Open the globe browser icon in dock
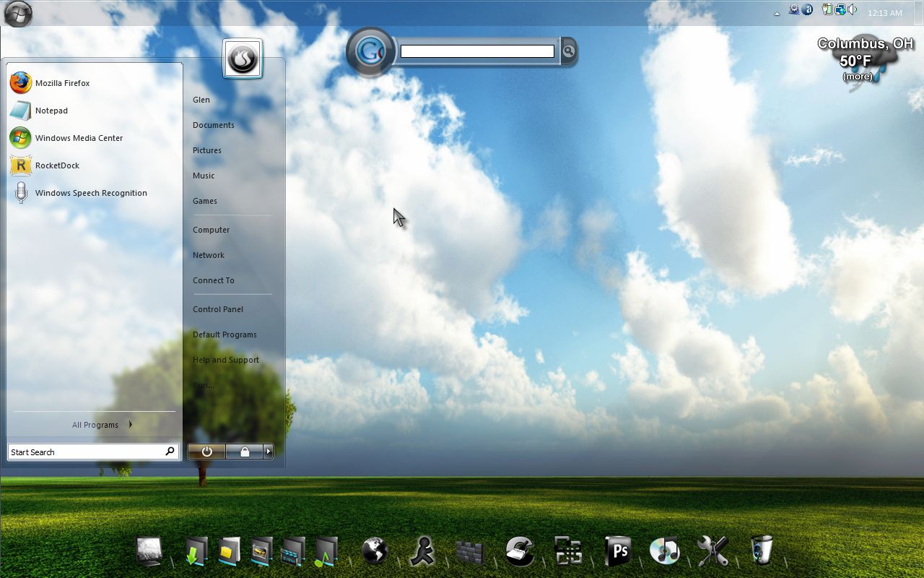 [x=375, y=552]
